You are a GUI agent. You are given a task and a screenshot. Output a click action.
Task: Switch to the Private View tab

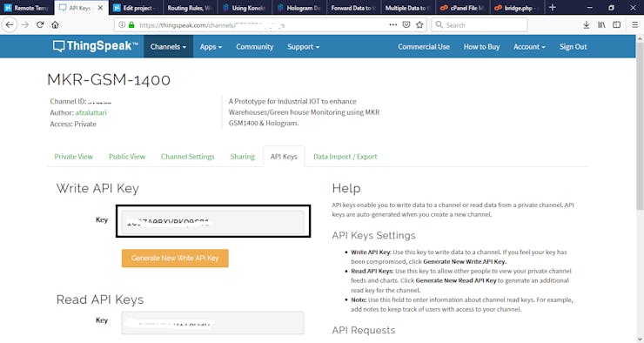[73, 157]
